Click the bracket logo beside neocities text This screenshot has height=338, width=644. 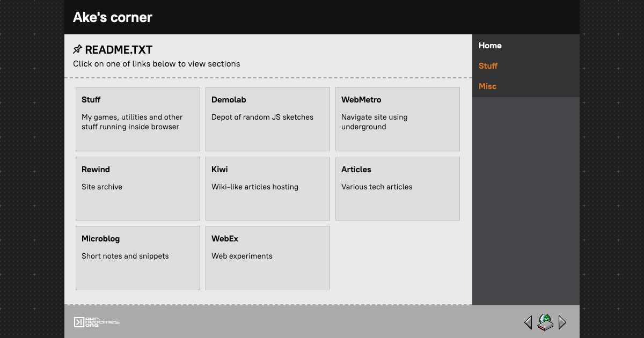(x=79, y=322)
